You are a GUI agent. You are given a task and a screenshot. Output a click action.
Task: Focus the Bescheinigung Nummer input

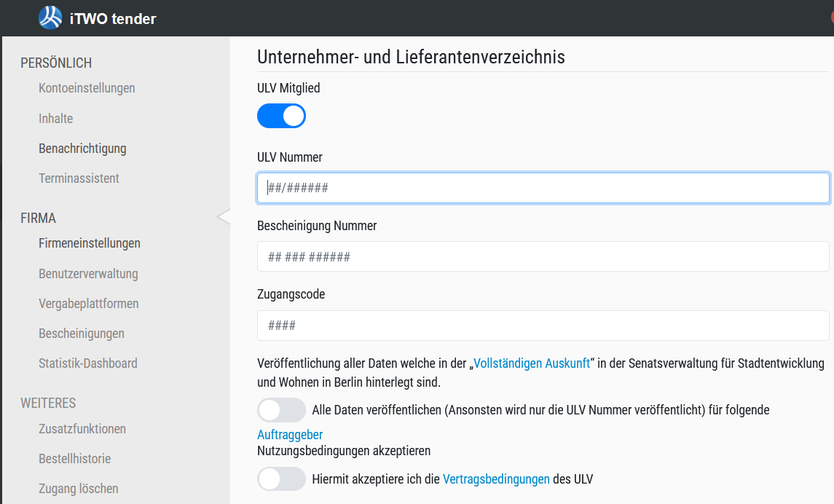coord(543,256)
